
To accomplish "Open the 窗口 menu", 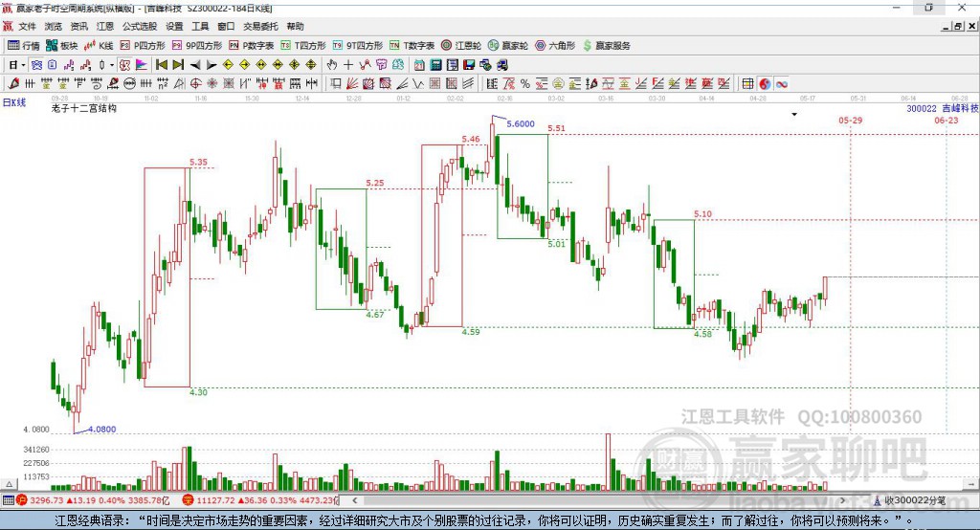I will pyautogui.click(x=226, y=26).
